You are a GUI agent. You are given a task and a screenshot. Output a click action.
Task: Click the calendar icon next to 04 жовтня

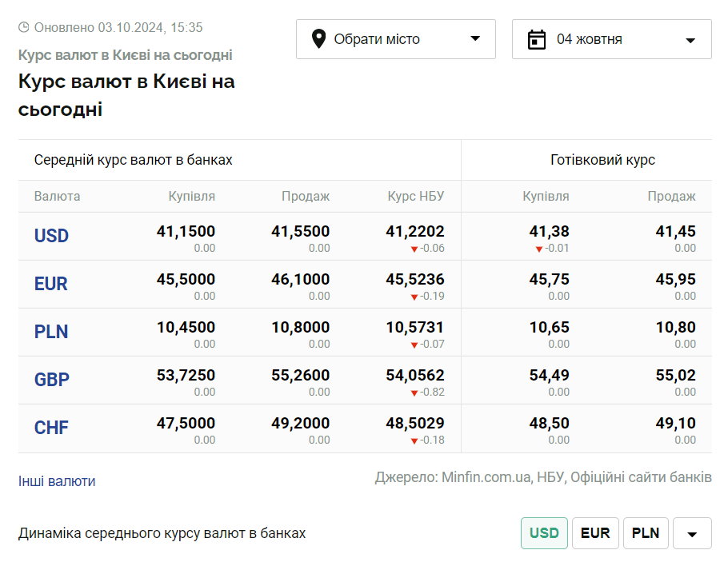pos(536,39)
